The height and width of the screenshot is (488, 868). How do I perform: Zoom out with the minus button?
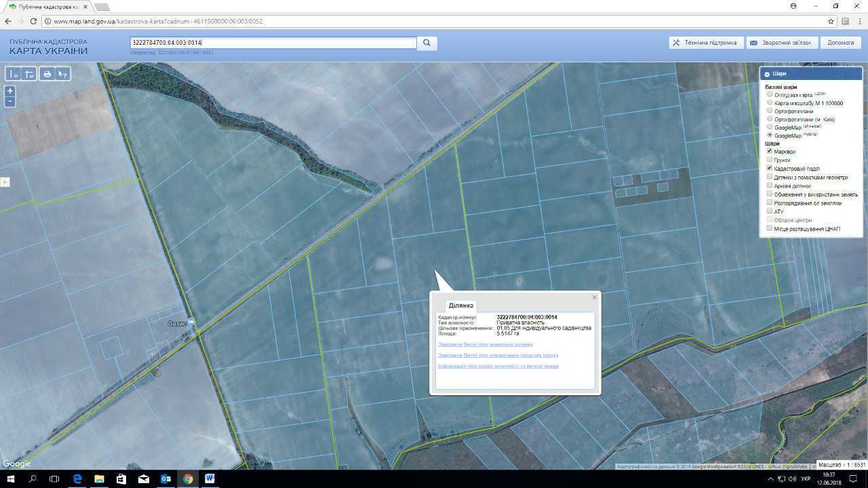10,102
